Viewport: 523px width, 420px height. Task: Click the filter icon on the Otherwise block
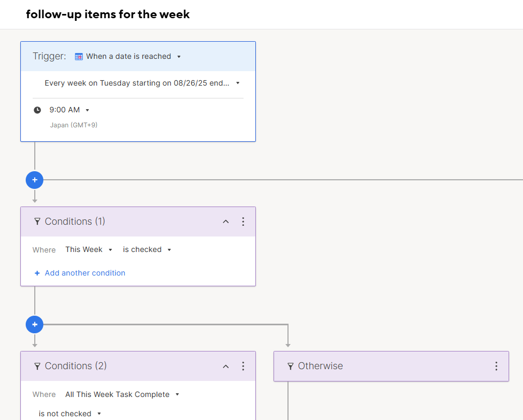tap(291, 366)
